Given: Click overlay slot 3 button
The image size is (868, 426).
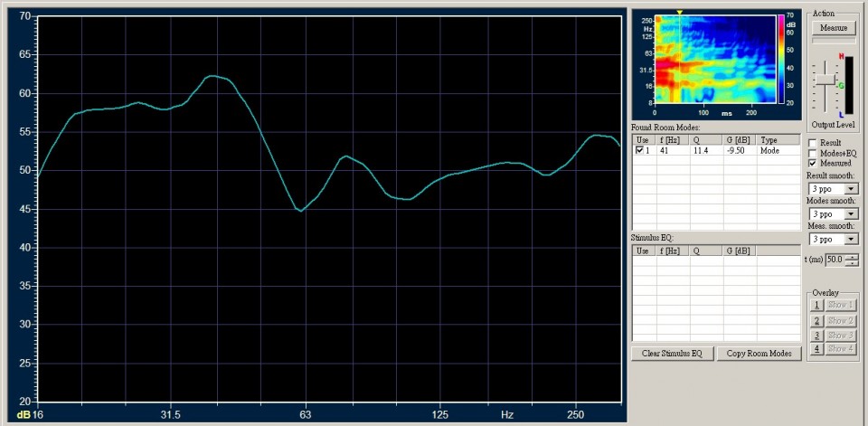Looking at the screenshot, I should click(x=816, y=335).
